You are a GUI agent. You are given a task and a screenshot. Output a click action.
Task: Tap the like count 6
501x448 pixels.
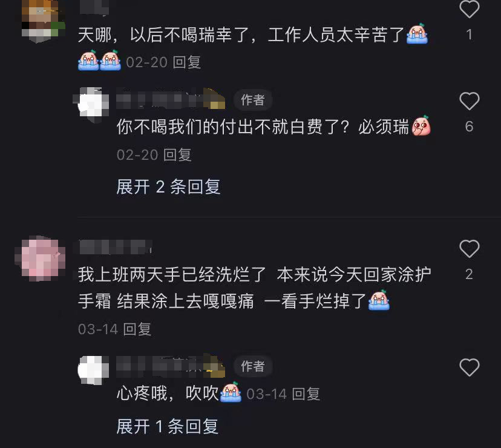click(469, 127)
